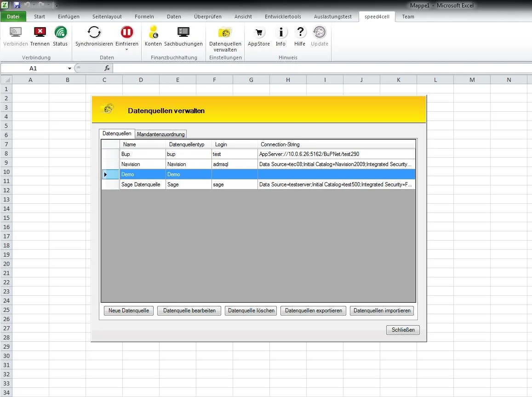Click the Login column header
Viewport: 532px width, 397px height.
[235, 144]
